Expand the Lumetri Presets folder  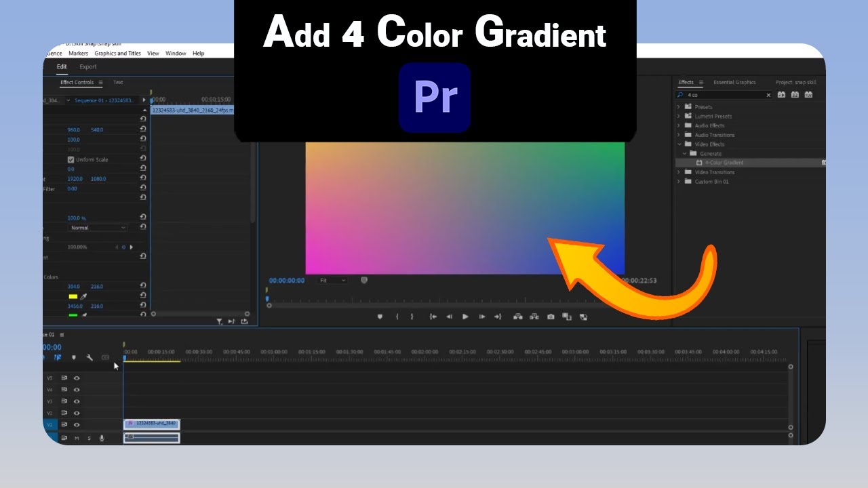pyautogui.click(x=679, y=117)
